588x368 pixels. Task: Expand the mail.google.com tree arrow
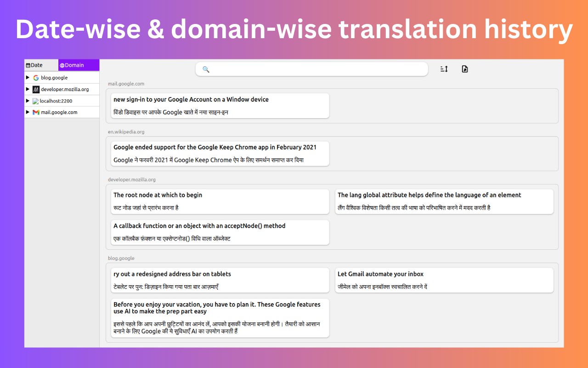[x=28, y=112]
